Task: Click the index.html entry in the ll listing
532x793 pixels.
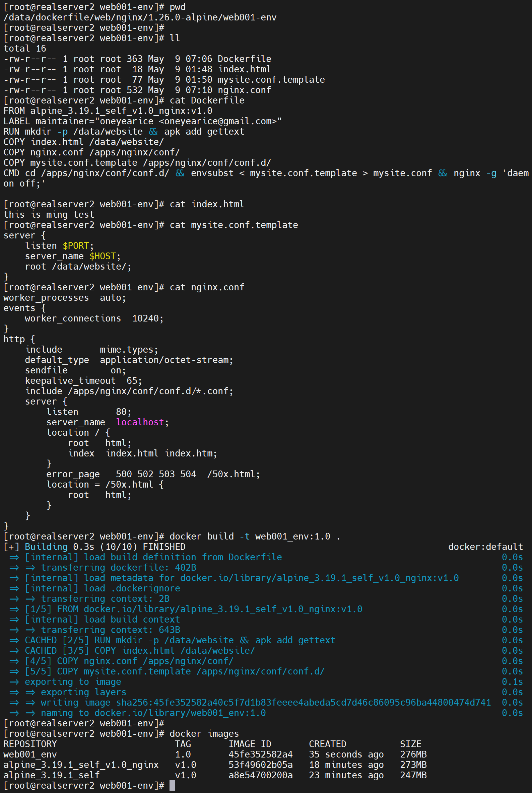Action: [244, 69]
